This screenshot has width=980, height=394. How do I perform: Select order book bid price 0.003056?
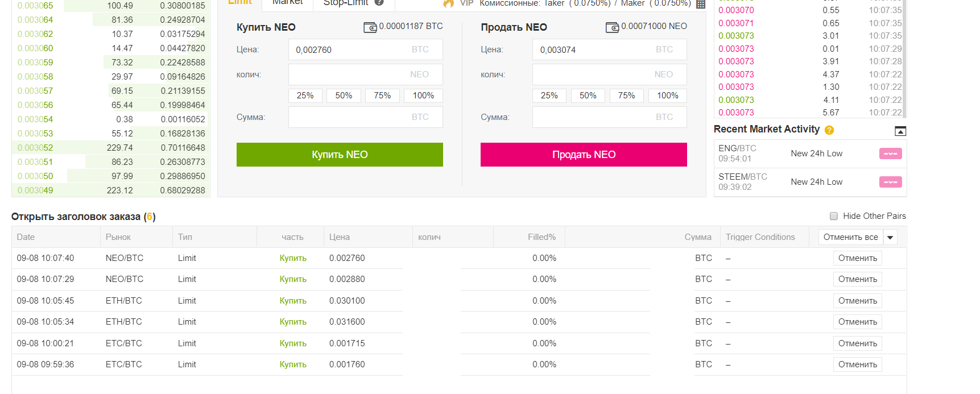35,105
